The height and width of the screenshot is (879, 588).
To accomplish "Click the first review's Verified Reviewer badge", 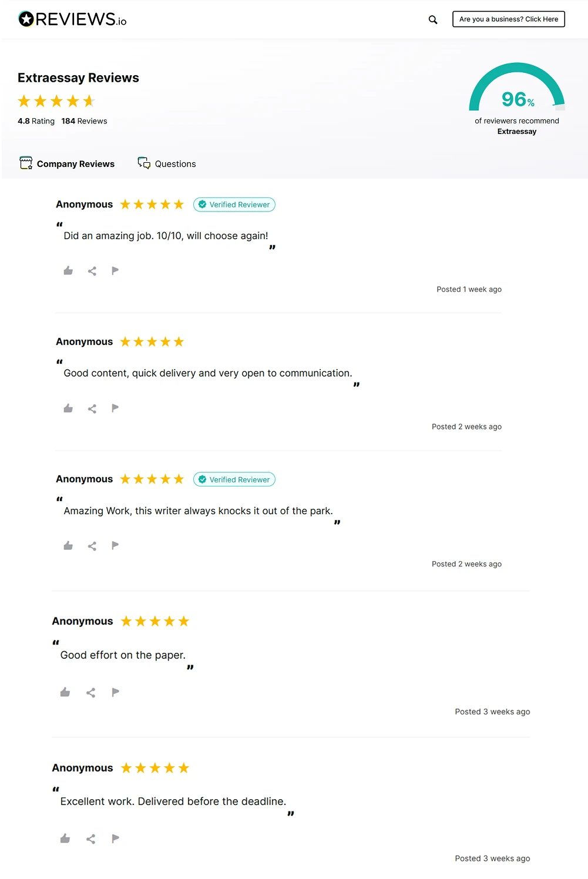I will tap(234, 204).
